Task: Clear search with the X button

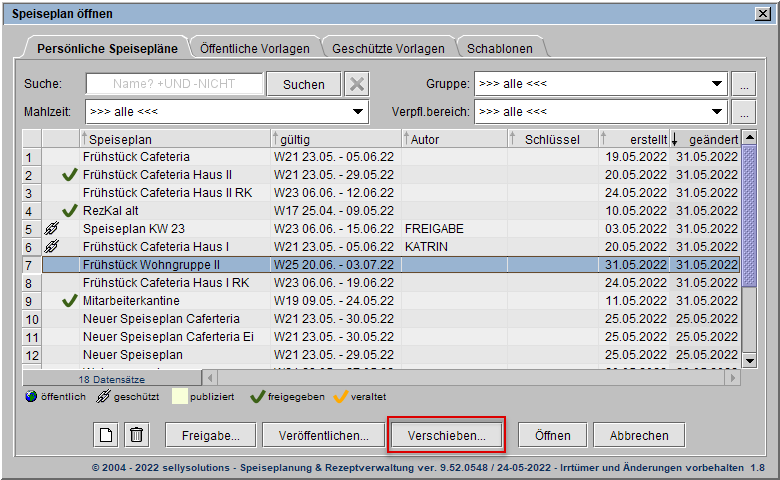Action: [357, 85]
